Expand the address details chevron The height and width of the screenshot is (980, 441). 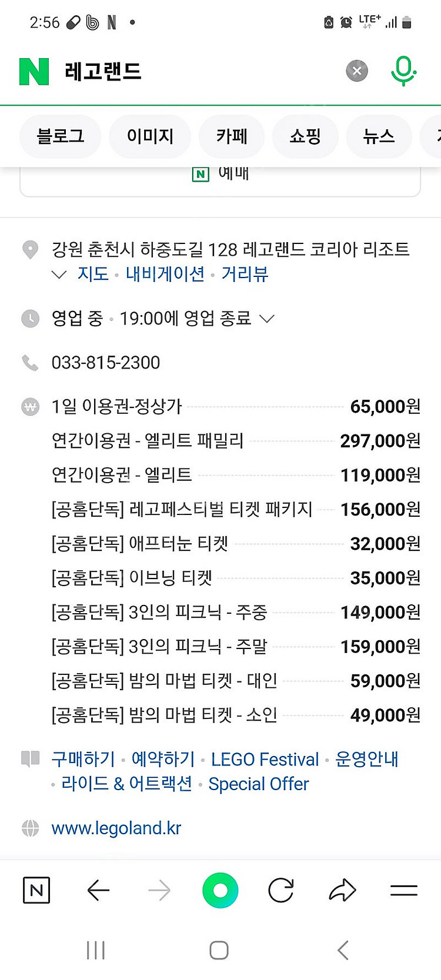click(x=59, y=275)
